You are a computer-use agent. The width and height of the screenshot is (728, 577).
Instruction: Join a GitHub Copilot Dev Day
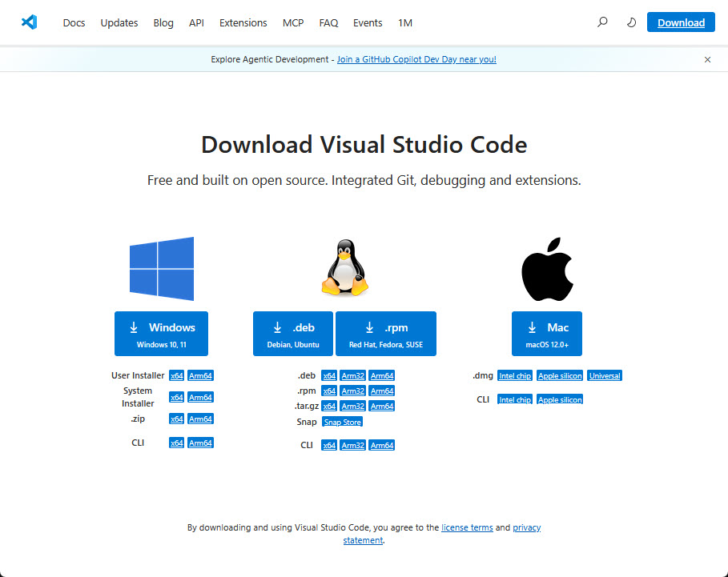416,58
